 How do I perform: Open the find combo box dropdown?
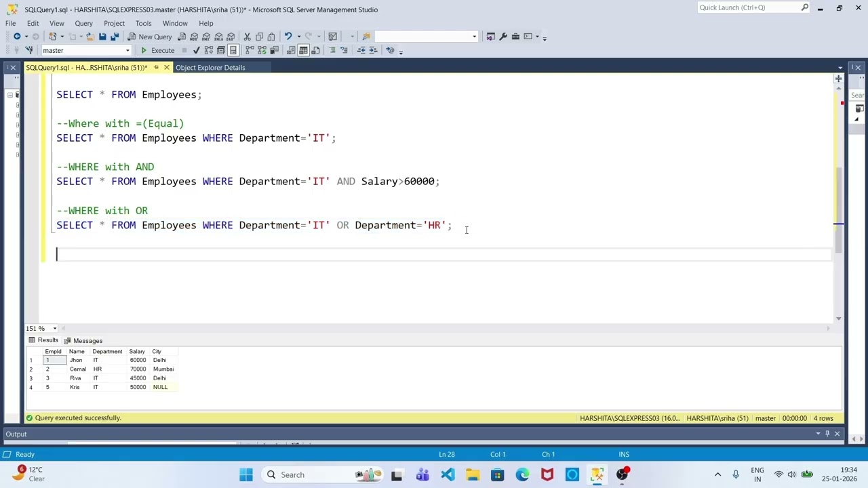point(475,37)
